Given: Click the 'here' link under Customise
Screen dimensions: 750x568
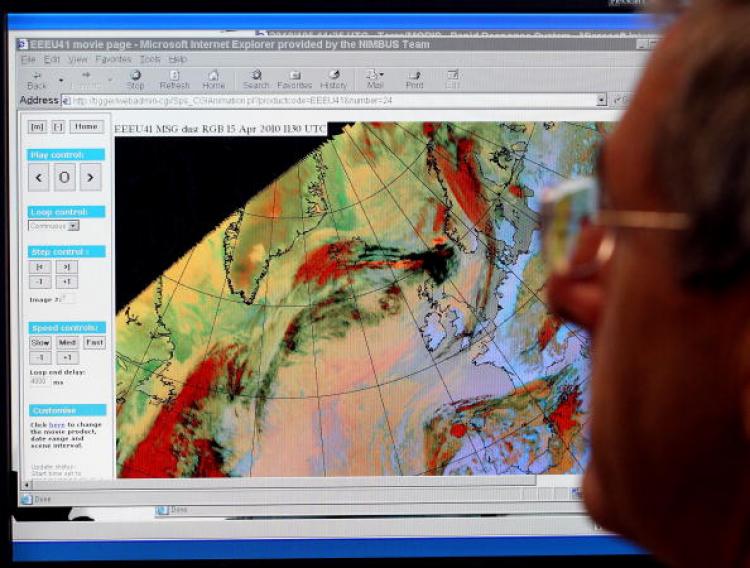Looking at the screenshot, I should click(x=57, y=425).
